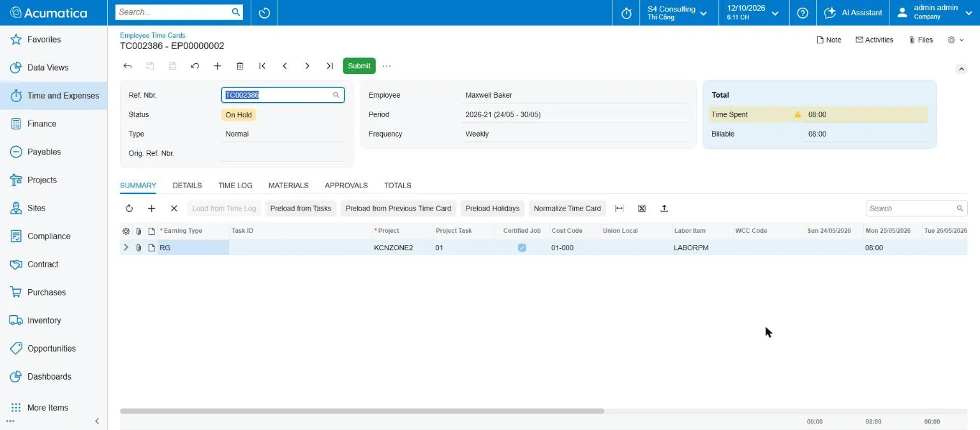This screenshot has height=430, width=980.
Task: Open the Projects workspace
Action: (x=54, y=180)
